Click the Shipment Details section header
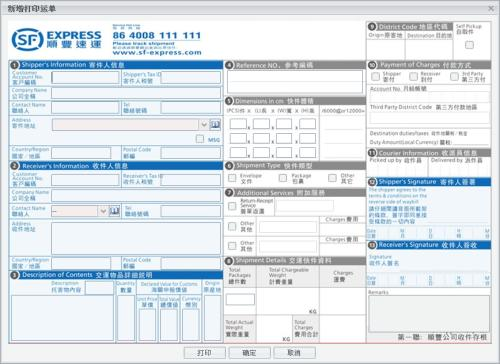Image resolution: width=500 pixels, height=364 pixels. pyautogui.click(x=295, y=260)
